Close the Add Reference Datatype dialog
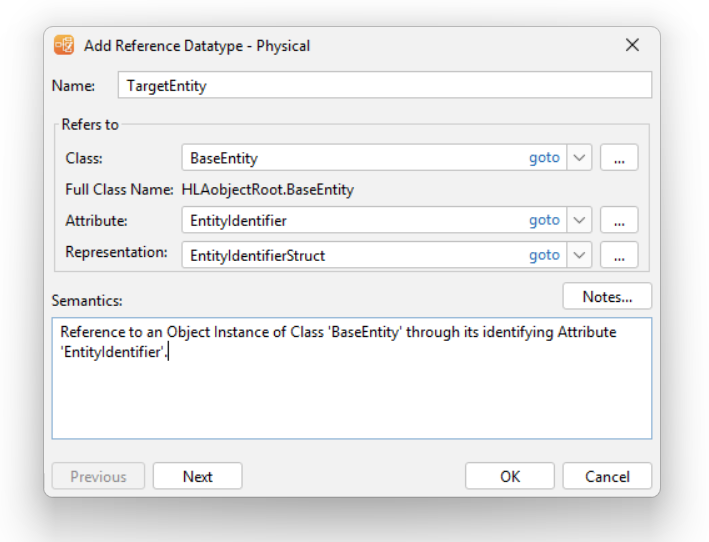709x542 pixels. pyautogui.click(x=632, y=45)
